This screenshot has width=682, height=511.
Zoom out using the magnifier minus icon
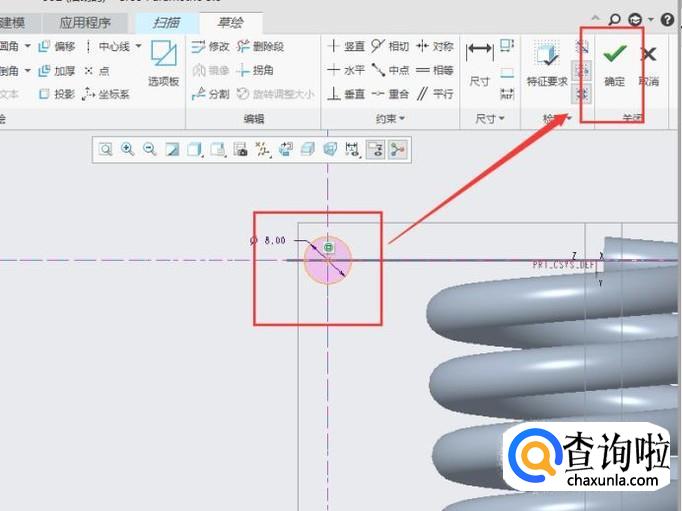click(x=149, y=150)
